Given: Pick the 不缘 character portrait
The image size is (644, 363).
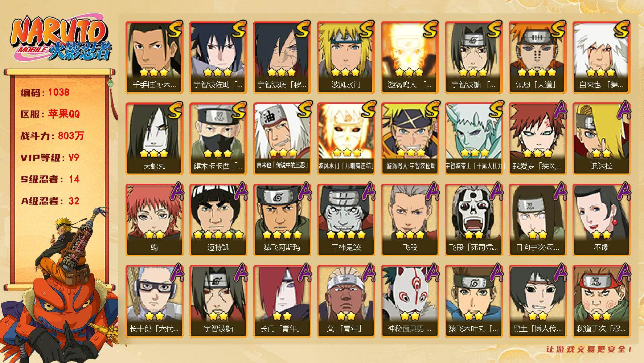Looking at the screenshot, I should click(x=601, y=220).
